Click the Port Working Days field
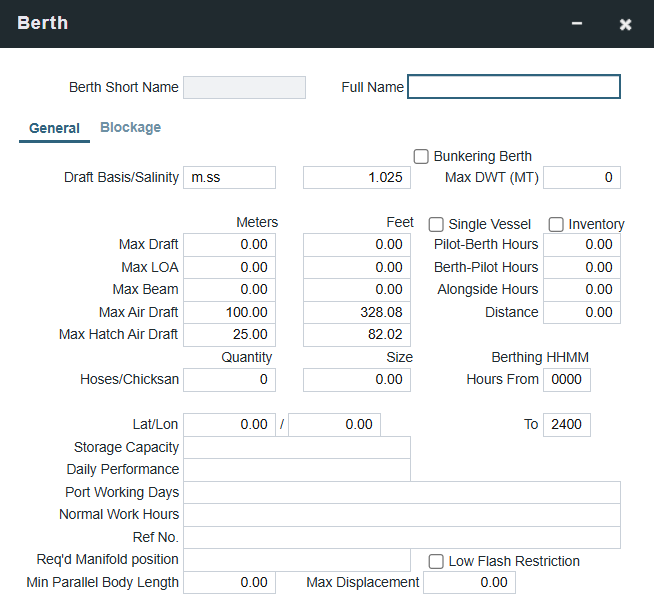 [x=401, y=492]
